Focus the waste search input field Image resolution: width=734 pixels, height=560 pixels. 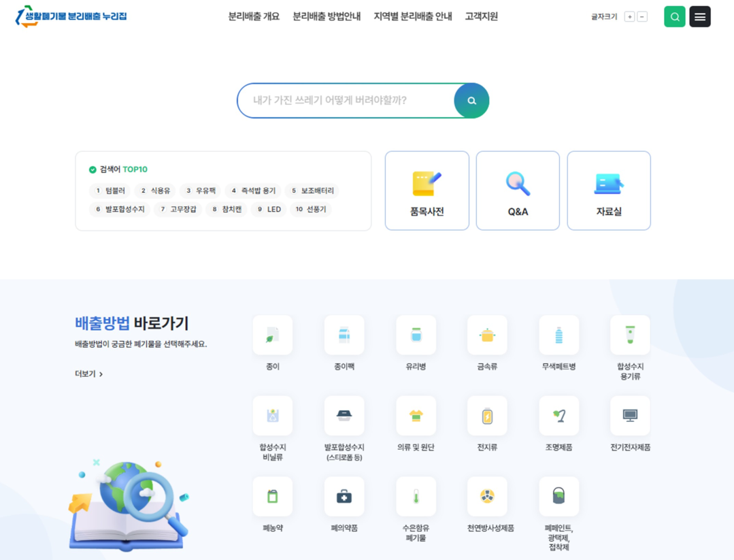coord(346,101)
